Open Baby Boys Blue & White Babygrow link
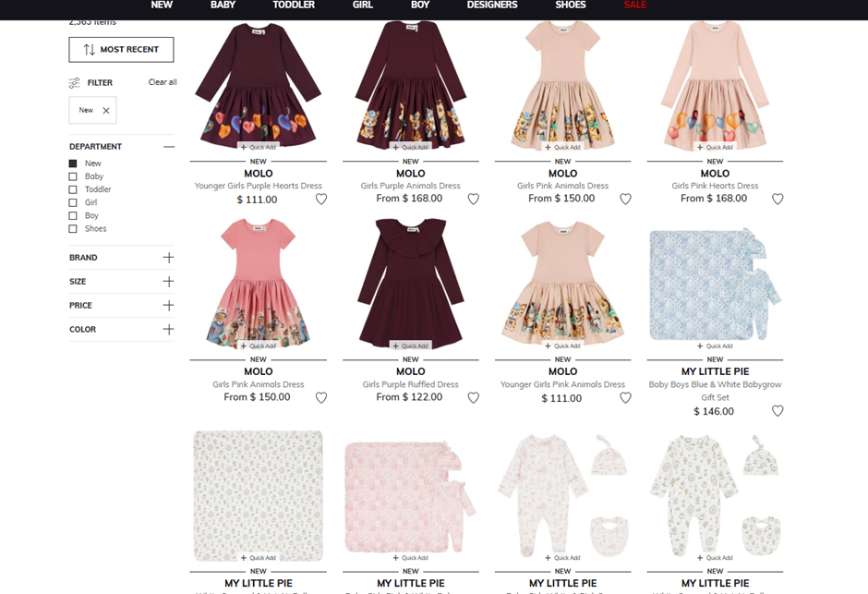Screen dimensions: 868x594 [x=716, y=391]
